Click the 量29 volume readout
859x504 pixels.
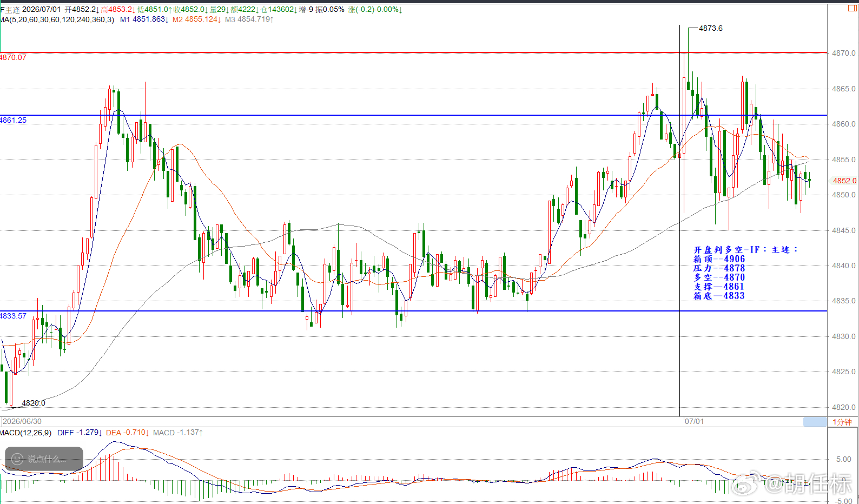219,10
